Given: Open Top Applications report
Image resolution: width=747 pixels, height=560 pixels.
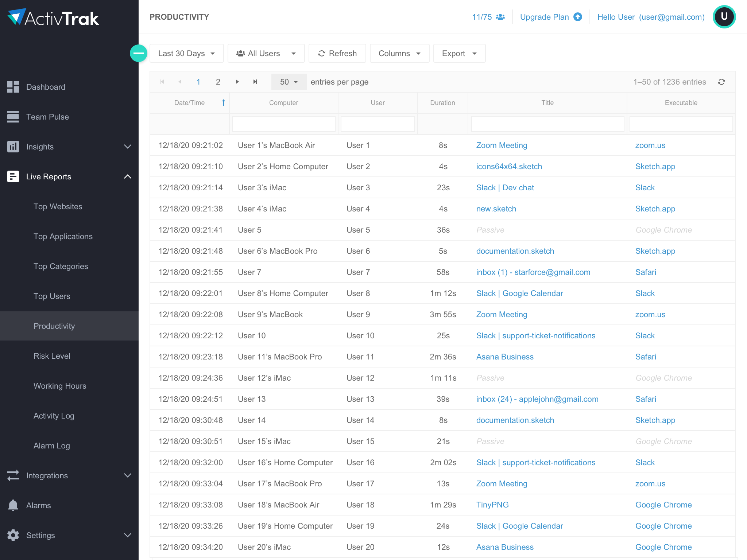Looking at the screenshot, I should point(63,236).
